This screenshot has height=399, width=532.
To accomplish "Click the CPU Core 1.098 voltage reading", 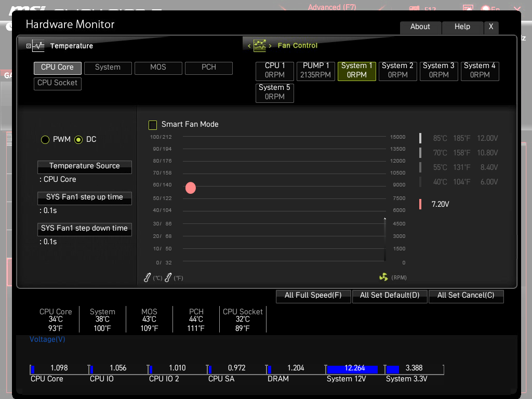I will click(59, 368).
